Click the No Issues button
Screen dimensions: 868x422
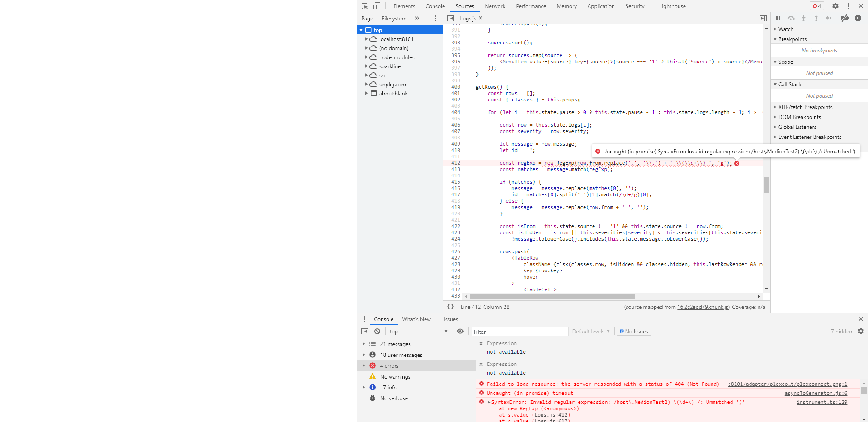[x=634, y=332]
